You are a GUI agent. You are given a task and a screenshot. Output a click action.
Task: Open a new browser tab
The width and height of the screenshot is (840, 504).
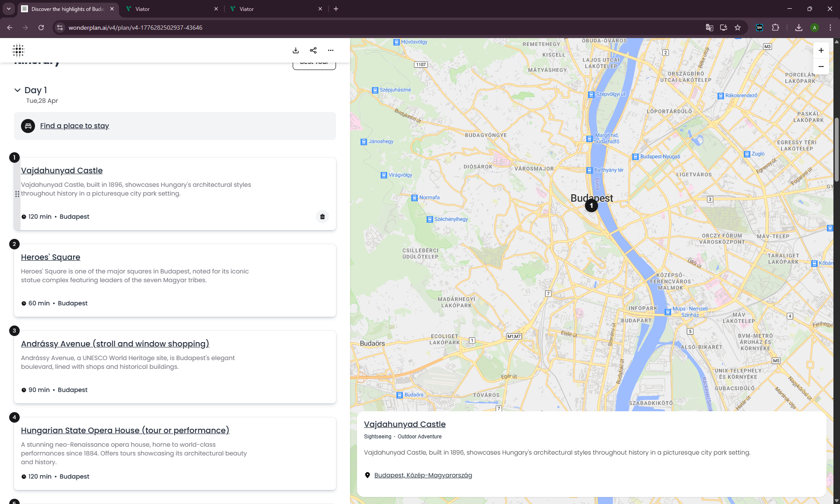click(x=336, y=9)
